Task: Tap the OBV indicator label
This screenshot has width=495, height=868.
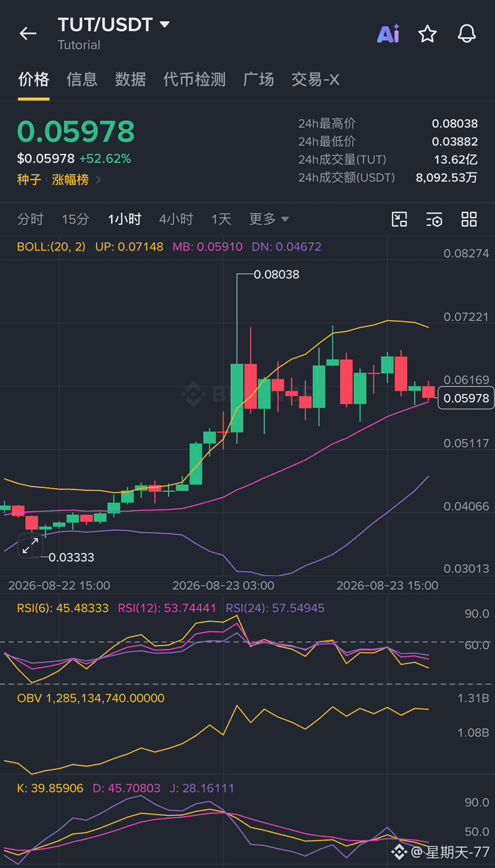Action: click(x=90, y=698)
